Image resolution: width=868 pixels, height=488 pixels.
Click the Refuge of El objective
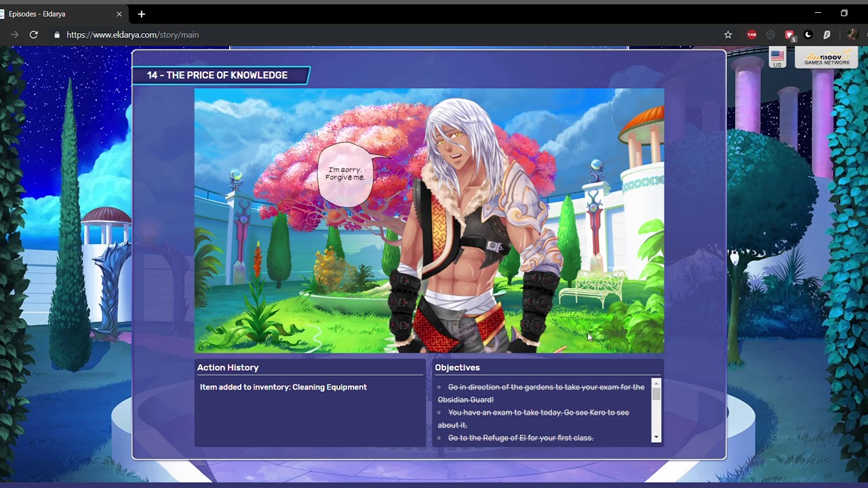pyautogui.click(x=521, y=438)
